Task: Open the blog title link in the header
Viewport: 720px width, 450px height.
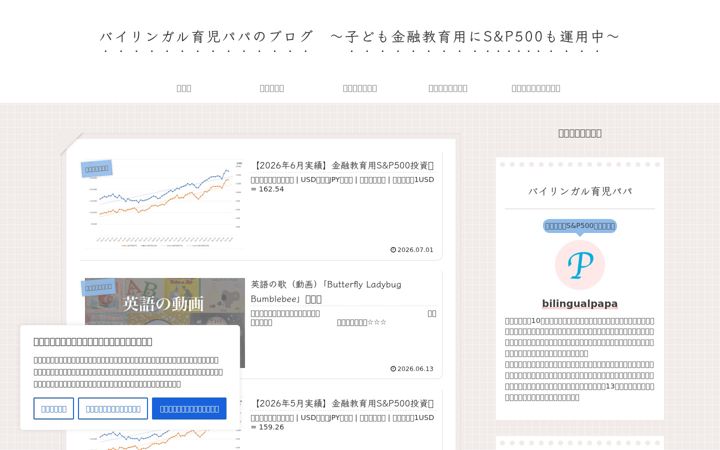Action: click(360, 37)
